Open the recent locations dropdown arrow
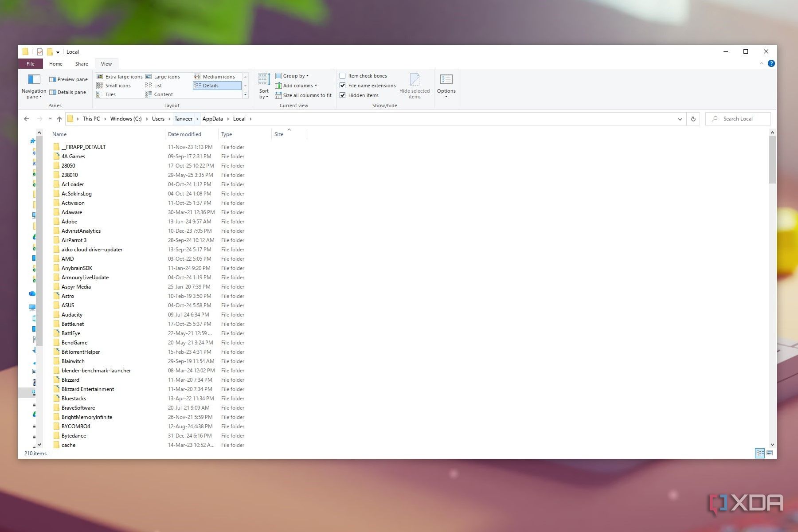798x532 pixels. (x=50, y=119)
